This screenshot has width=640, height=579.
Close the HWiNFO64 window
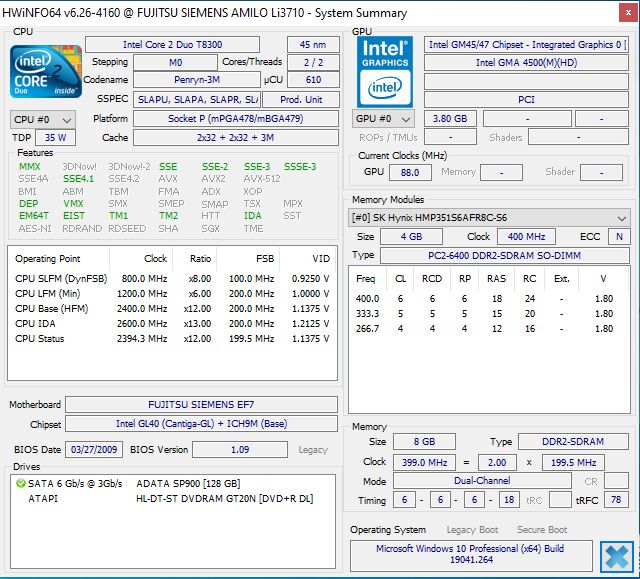coord(628,13)
